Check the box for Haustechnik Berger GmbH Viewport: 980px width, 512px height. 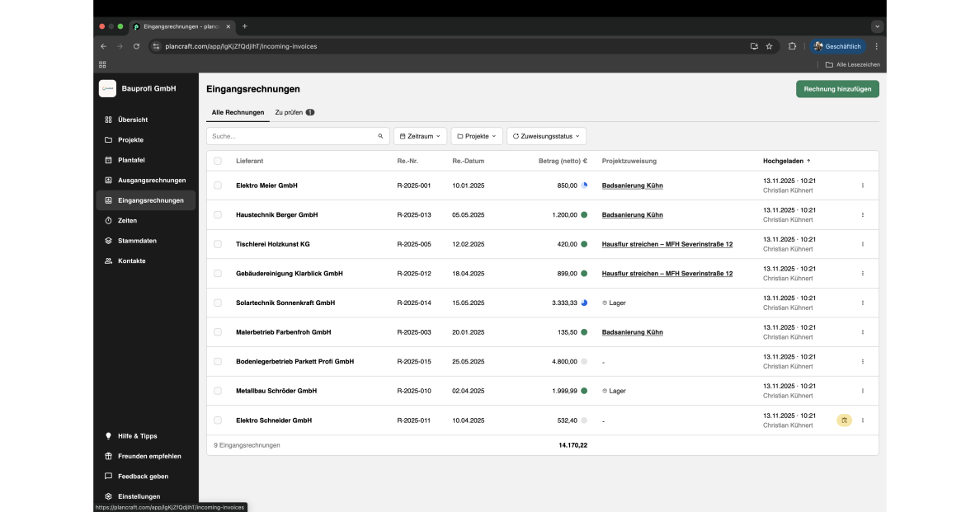[218, 215]
